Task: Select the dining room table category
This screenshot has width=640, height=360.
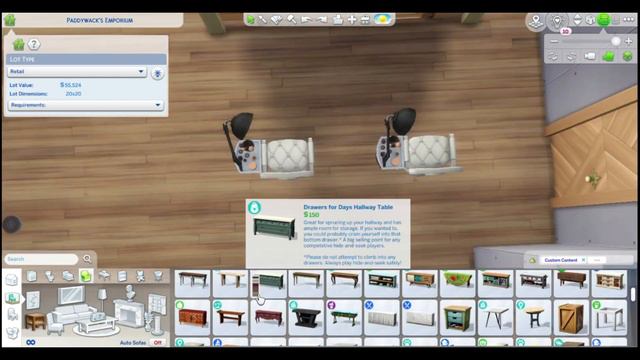Action: 104,276
